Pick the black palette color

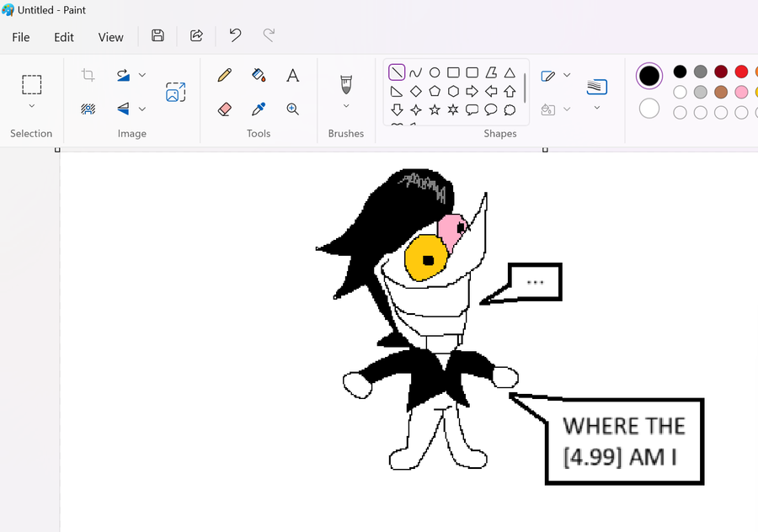[680, 72]
